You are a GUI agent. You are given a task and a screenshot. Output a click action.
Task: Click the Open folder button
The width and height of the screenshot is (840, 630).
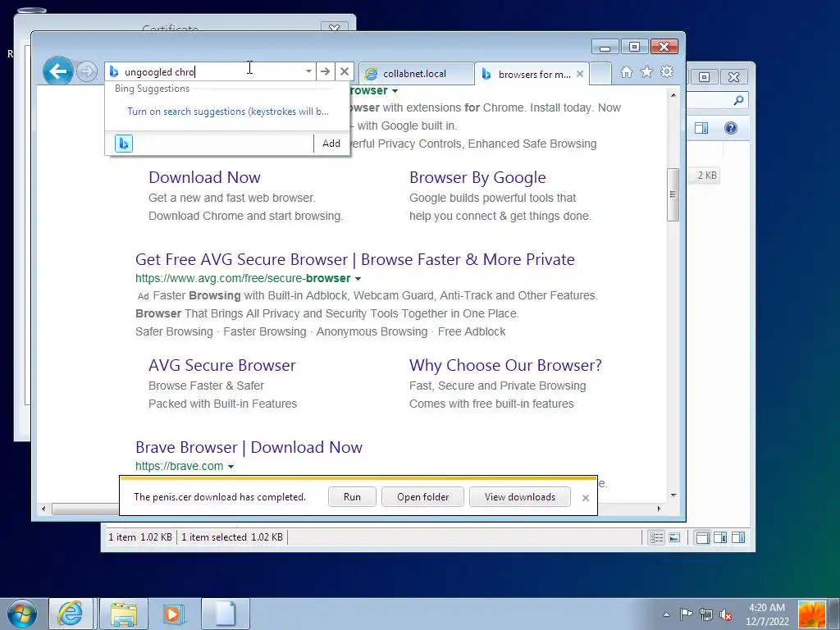point(422,497)
